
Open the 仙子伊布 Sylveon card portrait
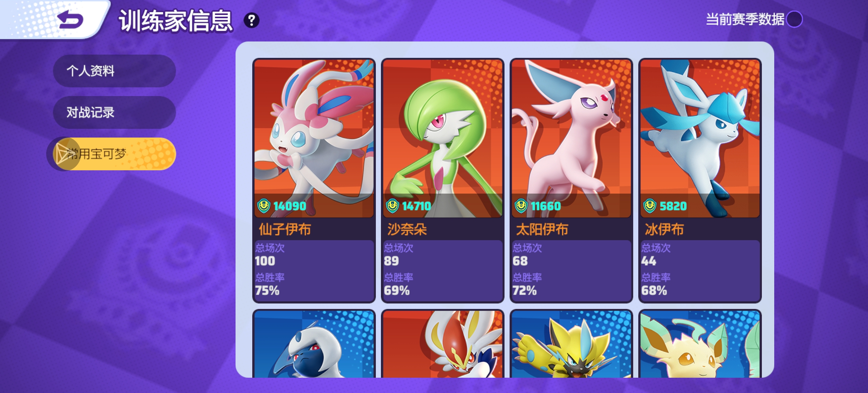click(314, 138)
